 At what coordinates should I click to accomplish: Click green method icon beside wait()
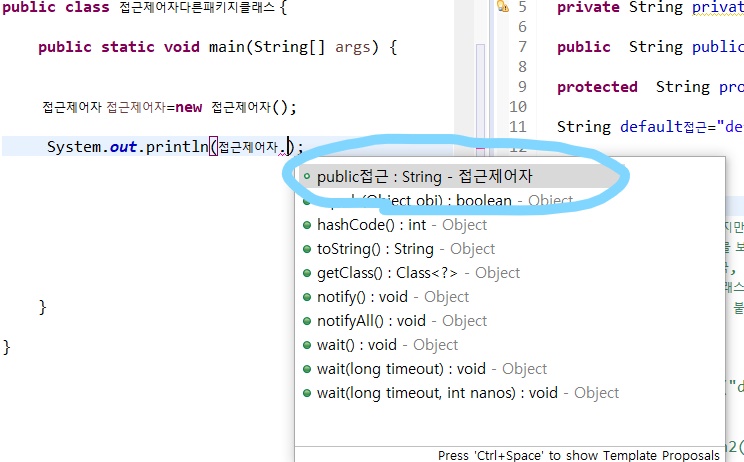[307, 345]
